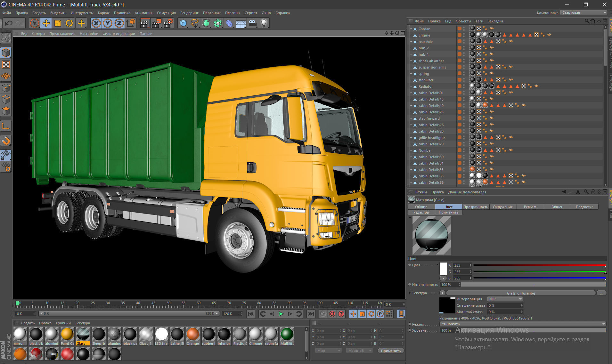This screenshot has height=364, width=612.
Task: Toggle Y axis lock
Action: coord(108,23)
